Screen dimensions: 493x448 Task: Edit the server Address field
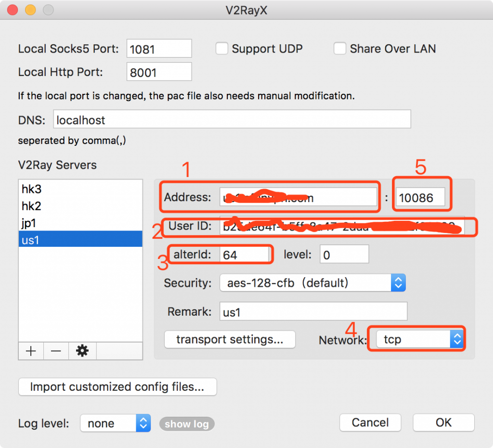coord(298,197)
